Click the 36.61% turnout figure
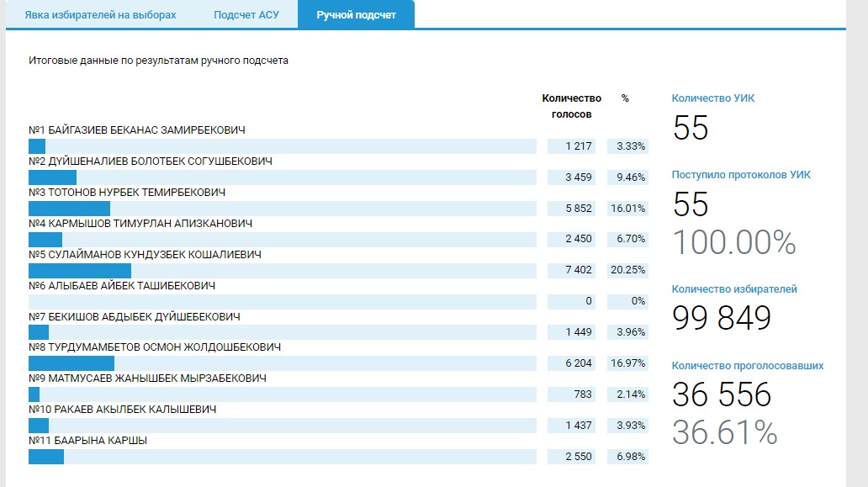The height and width of the screenshot is (487, 868). [x=724, y=431]
